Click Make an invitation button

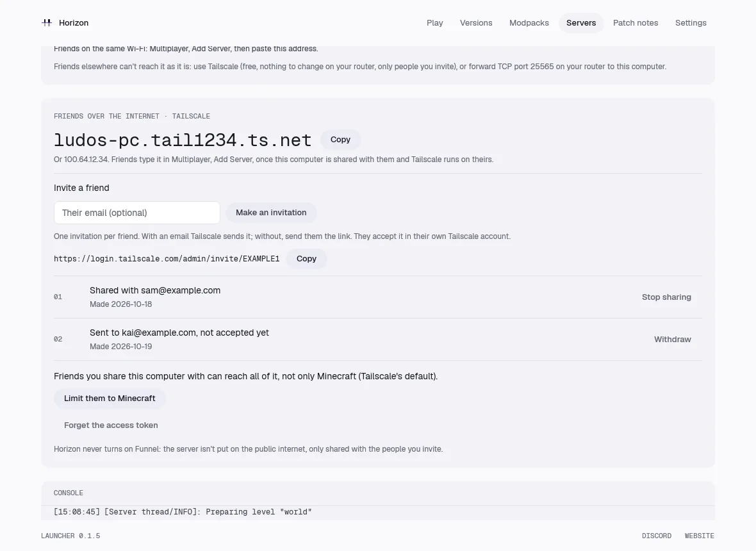click(271, 213)
